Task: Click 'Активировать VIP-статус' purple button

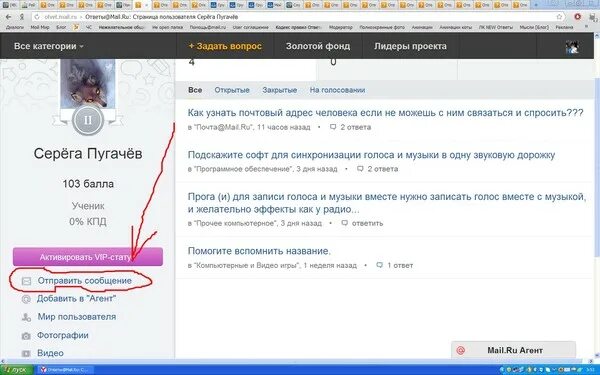Action: (x=88, y=257)
